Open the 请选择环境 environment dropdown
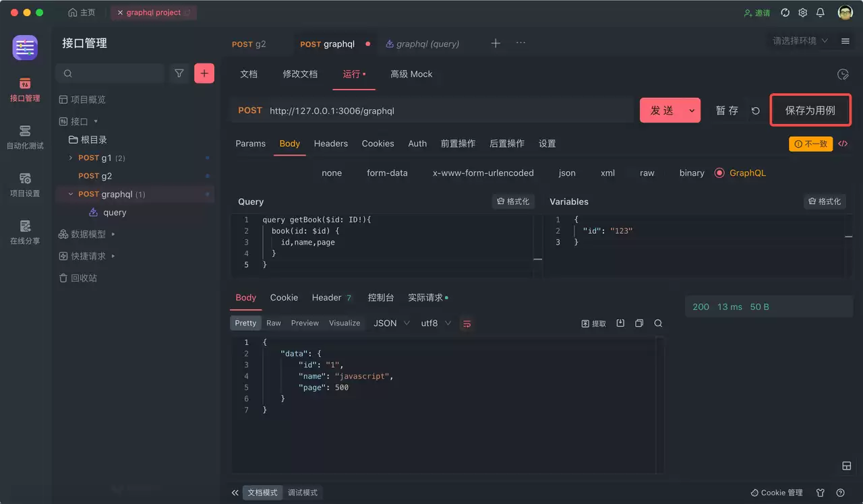 pyautogui.click(x=800, y=41)
